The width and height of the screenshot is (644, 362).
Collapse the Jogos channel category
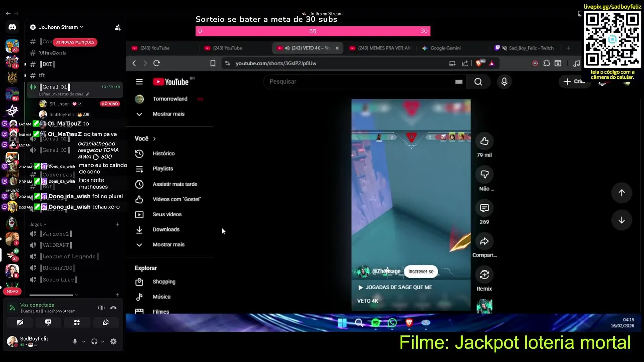click(38, 224)
